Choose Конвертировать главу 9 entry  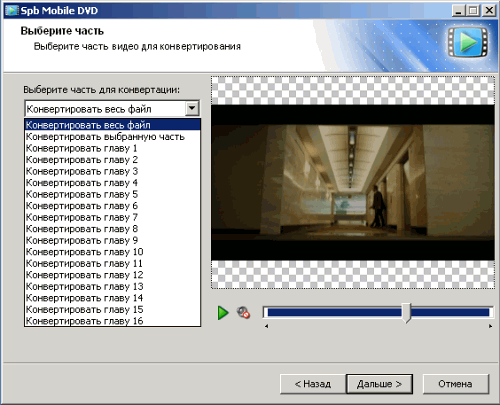113,240
